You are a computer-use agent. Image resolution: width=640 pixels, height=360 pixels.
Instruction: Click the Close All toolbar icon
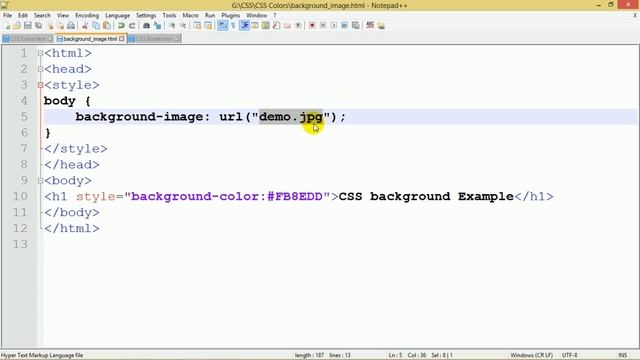[60, 26]
